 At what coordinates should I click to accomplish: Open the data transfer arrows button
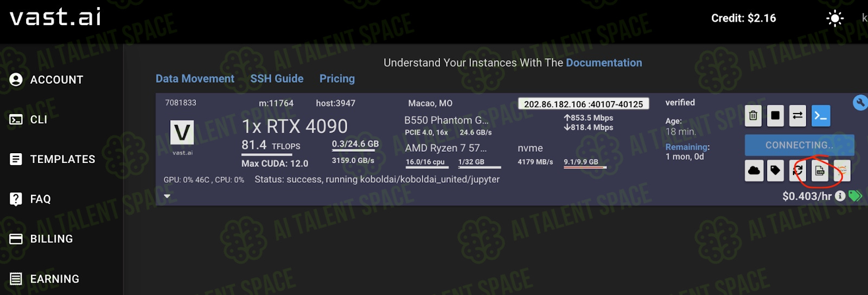click(x=797, y=115)
